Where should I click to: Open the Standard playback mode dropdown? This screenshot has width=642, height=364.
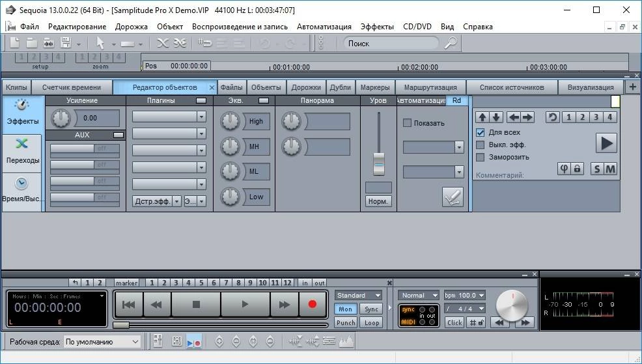click(x=358, y=295)
